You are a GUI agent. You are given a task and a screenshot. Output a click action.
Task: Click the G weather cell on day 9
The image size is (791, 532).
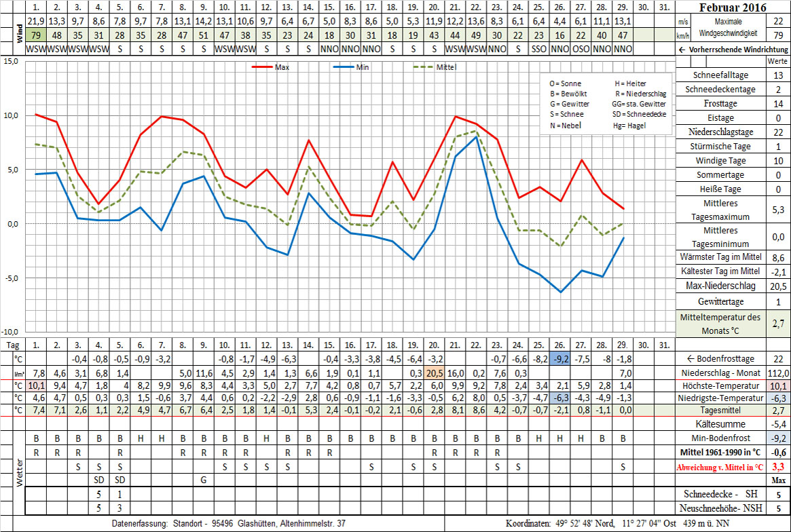pyautogui.click(x=203, y=480)
